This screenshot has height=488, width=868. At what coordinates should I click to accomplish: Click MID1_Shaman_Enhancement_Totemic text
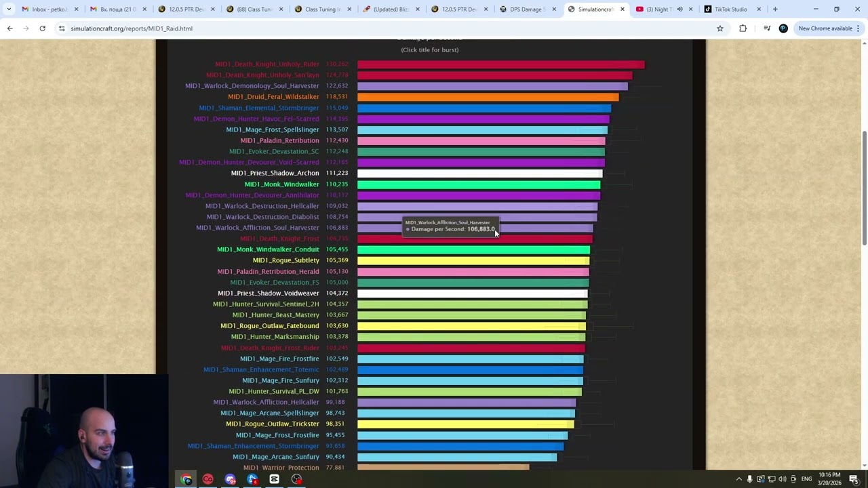pos(261,369)
